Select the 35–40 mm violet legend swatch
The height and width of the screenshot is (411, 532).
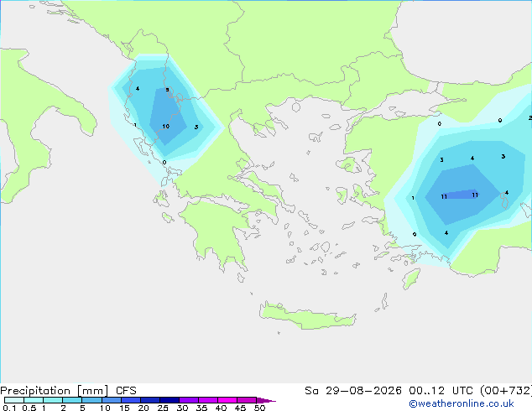pos(208,400)
